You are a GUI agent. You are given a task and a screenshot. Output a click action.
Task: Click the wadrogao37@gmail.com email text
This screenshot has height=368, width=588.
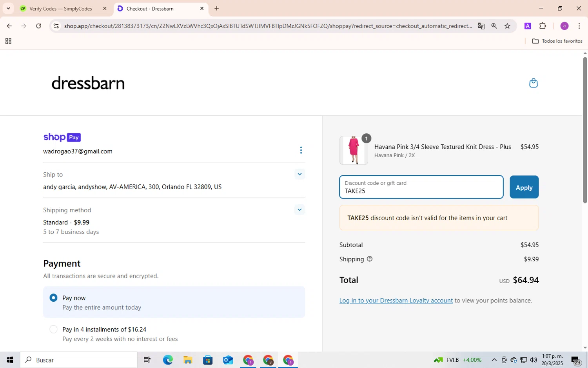coord(78,151)
